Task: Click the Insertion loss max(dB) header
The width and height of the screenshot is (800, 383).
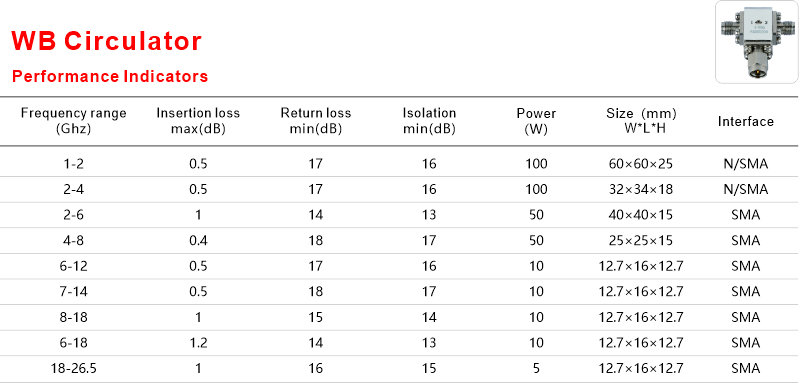Action: point(198,121)
